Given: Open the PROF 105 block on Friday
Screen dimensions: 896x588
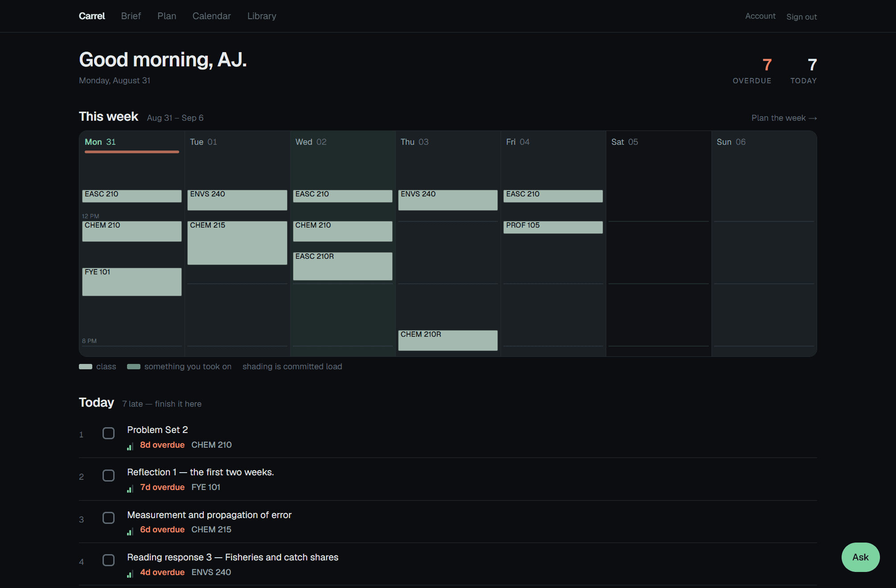Looking at the screenshot, I should pos(553,227).
